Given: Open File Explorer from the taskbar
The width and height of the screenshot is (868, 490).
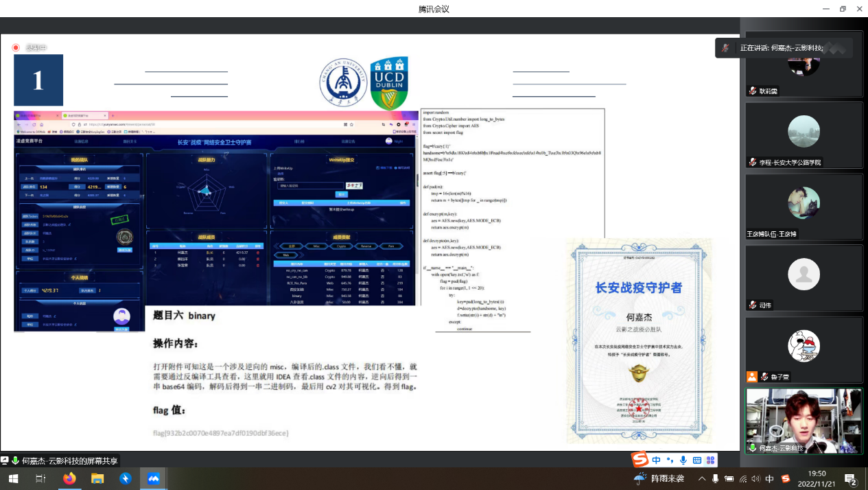Looking at the screenshot, I should click(97, 478).
